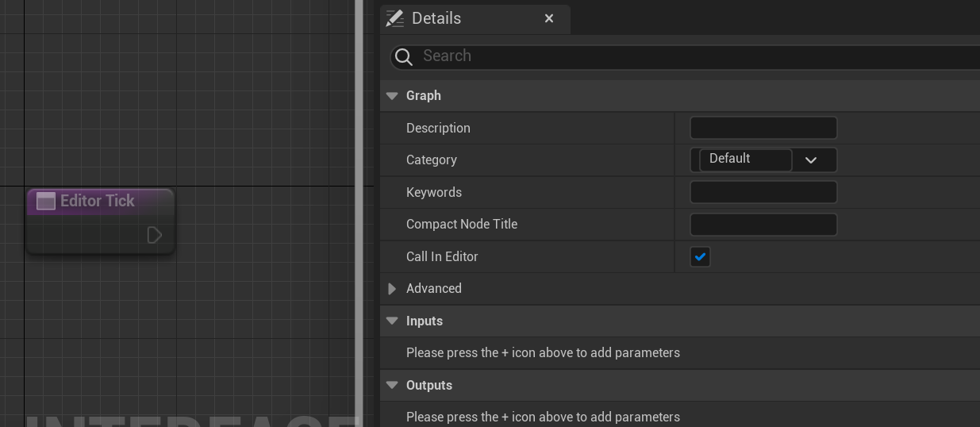Expand the Advanced section
The image size is (980, 427).
tap(392, 289)
